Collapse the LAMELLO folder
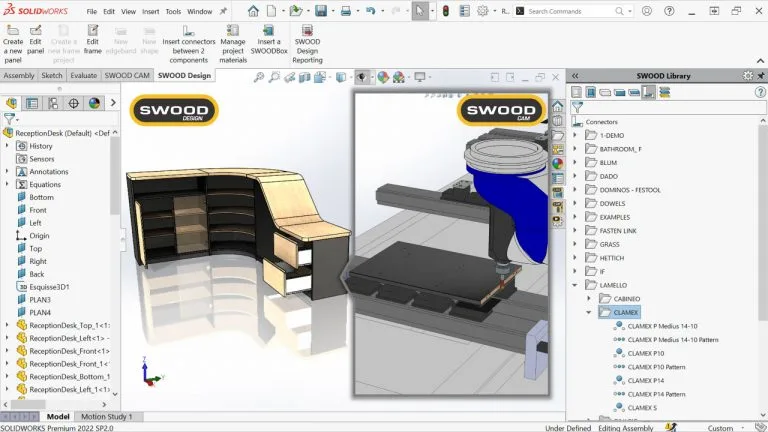The height and width of the screenshot is (432, 768). coord(576,285)
